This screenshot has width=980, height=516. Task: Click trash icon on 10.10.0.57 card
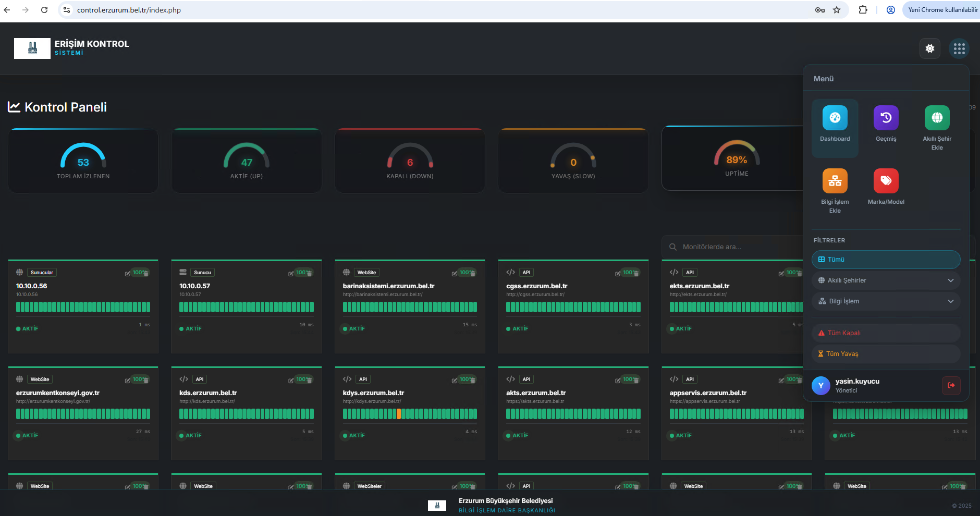310,274
